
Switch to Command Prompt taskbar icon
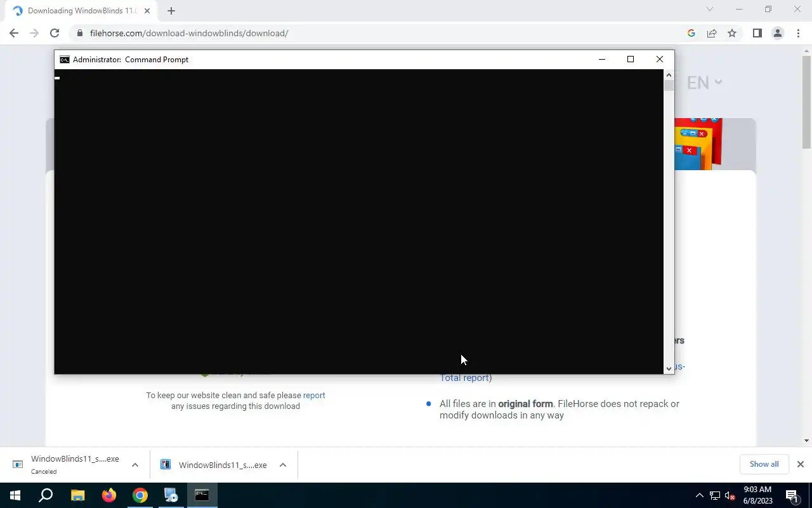[202, 495]
